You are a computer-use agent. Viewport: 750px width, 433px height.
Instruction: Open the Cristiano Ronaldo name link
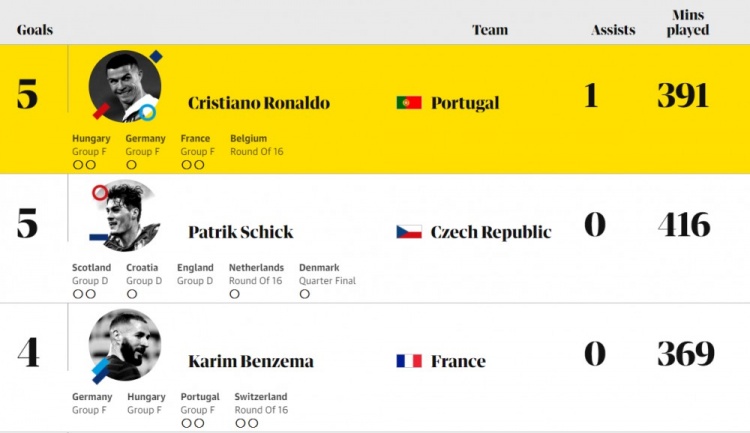pyautogui.click(x=258, y=103)
